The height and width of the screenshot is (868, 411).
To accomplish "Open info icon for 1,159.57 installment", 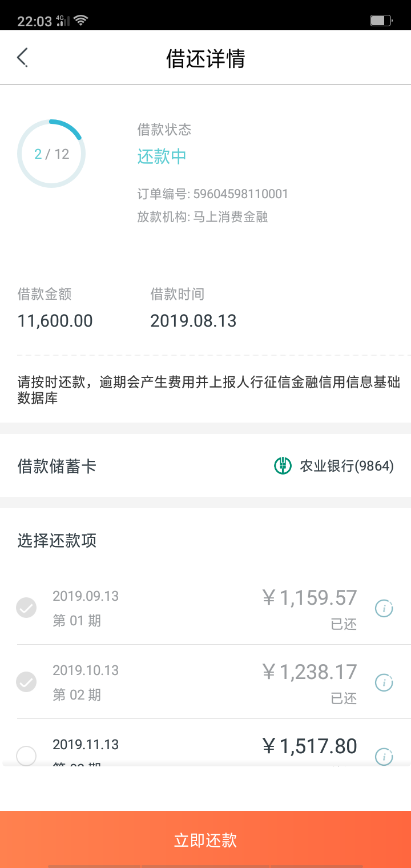I will [384, 609].
